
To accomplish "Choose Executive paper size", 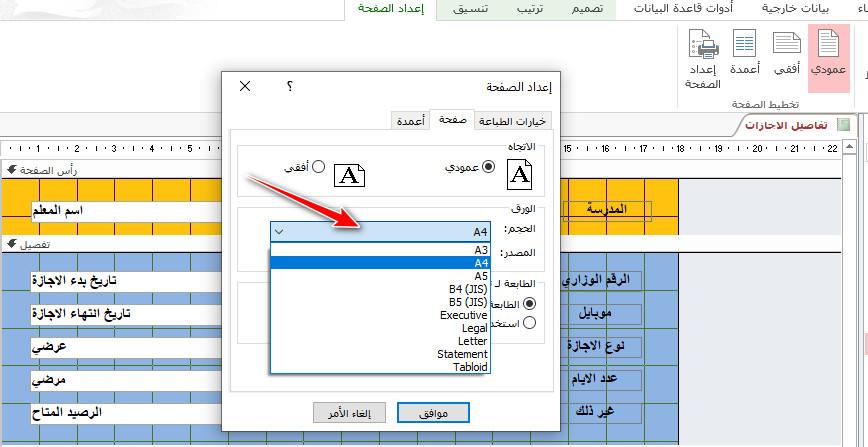I will tap(380, 315).
